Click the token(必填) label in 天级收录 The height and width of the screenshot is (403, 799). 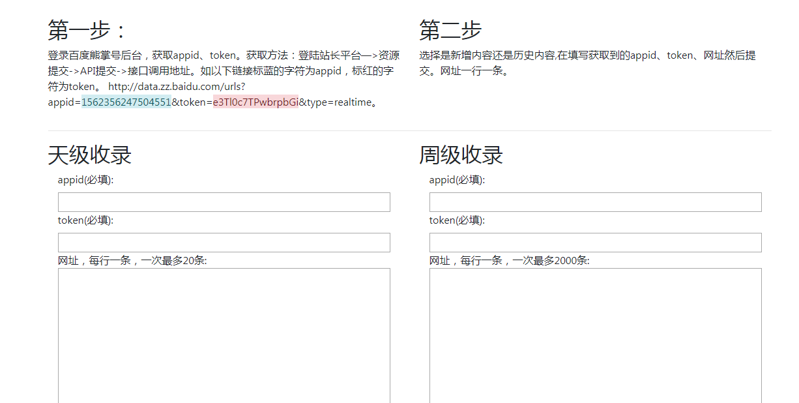(x=85, y=220)
